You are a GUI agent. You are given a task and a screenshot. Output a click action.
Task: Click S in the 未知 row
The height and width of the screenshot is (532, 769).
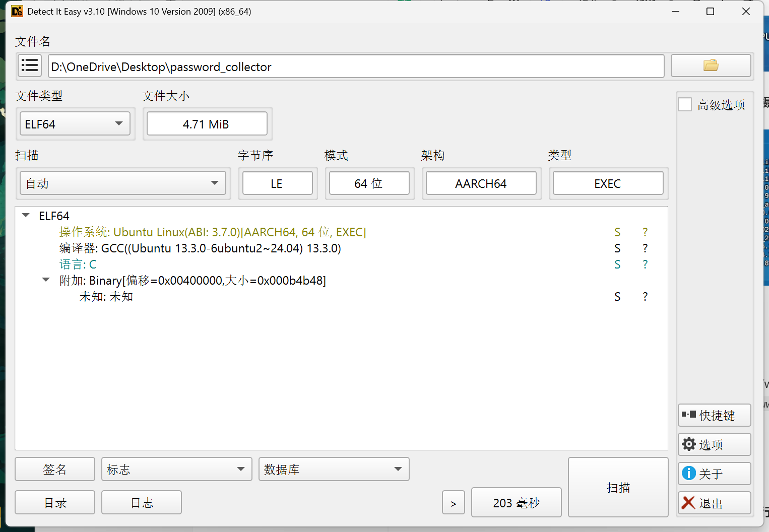[617, 297]
